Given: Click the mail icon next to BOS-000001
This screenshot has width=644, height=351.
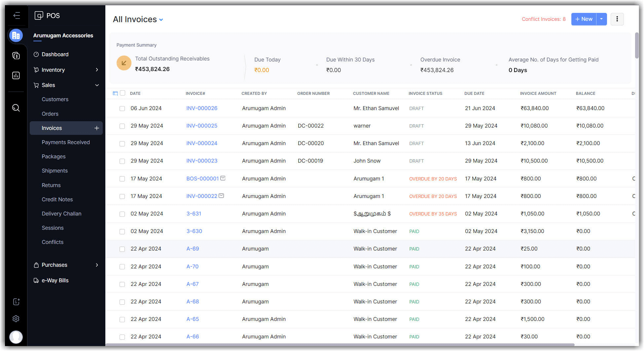Looking at the screenshot, I should pos(223,178).
